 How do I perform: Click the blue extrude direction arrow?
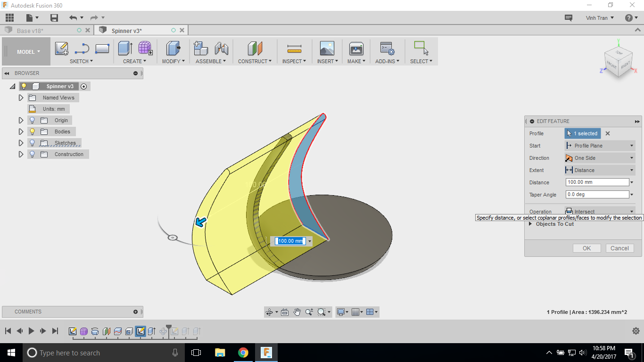click(201, 222)
